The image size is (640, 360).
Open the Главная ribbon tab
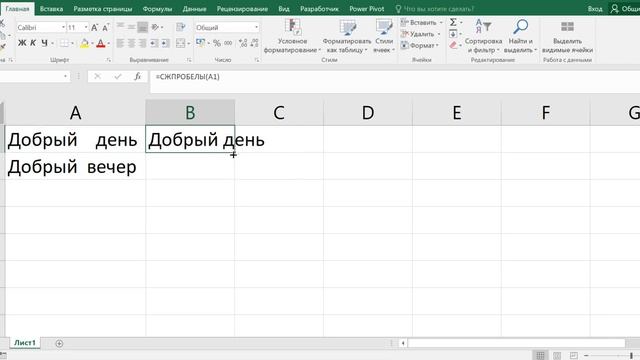coord(17,9)
